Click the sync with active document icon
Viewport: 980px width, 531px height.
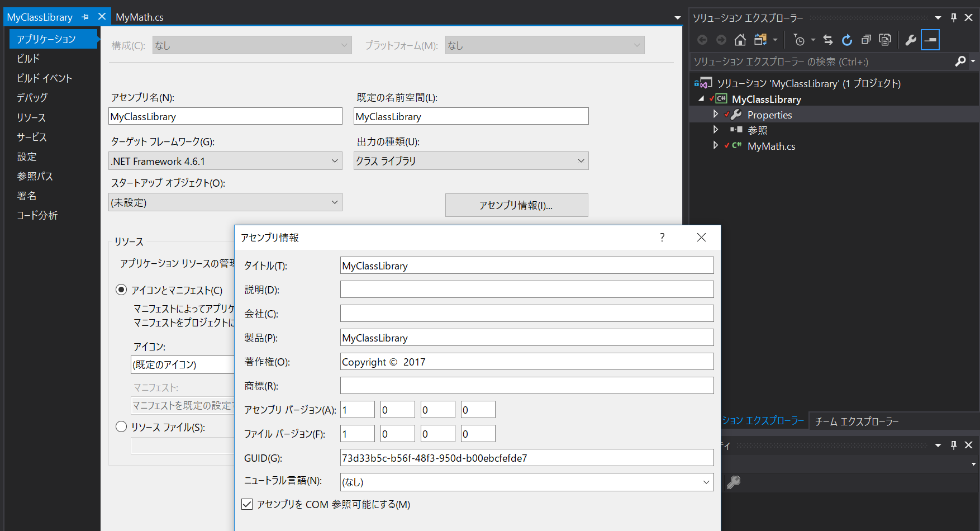(x=828, y=40)
